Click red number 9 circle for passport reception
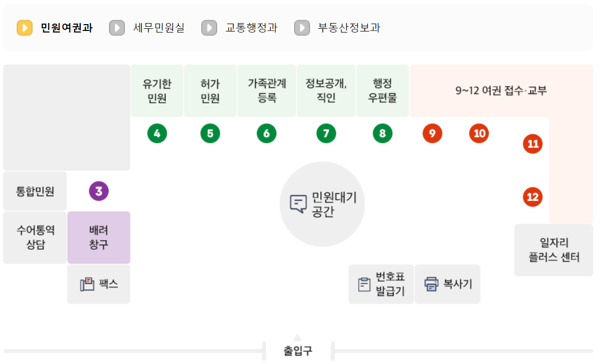The width and height of the screenshot is (602, 364). (x=432, y=133)
